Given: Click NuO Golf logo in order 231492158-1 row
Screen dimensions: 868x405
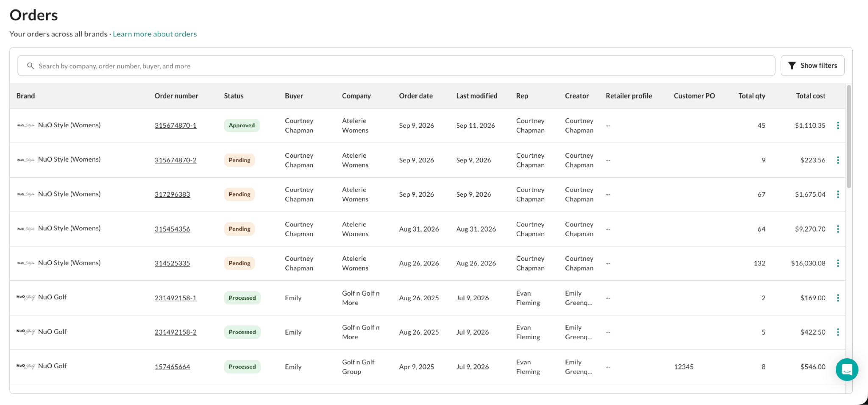Looking at the screenshot, I should (25, 297).
